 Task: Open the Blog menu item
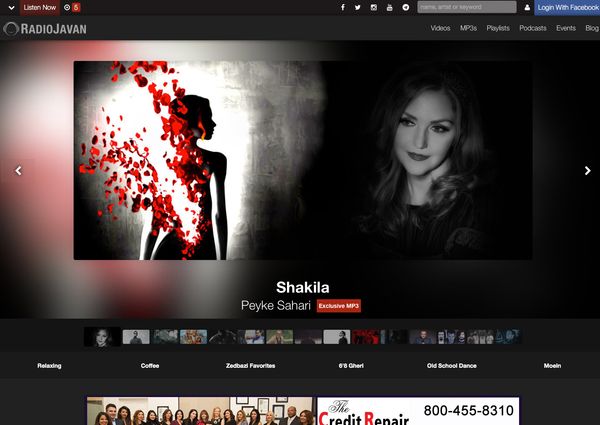click(x=592, y=28)
